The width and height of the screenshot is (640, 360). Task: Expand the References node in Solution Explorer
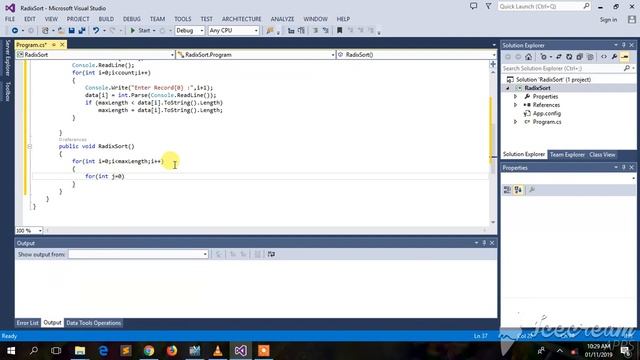[x=515, y=105]
